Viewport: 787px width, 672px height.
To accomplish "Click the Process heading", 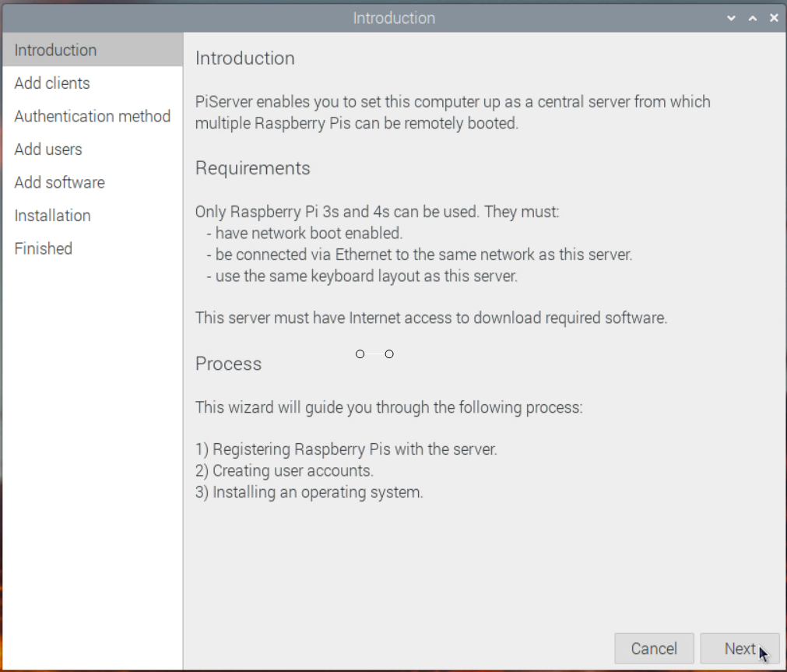I will pos(228,364).
